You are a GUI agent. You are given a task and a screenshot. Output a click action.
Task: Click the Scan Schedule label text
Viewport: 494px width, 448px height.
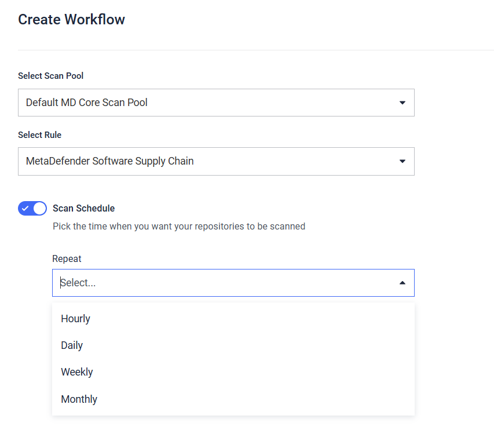(83, 209)
